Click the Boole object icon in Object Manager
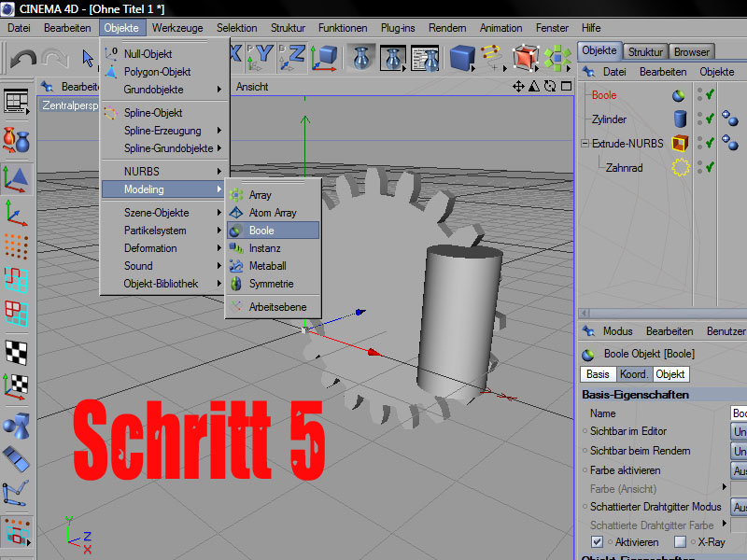 coord(680,95)
